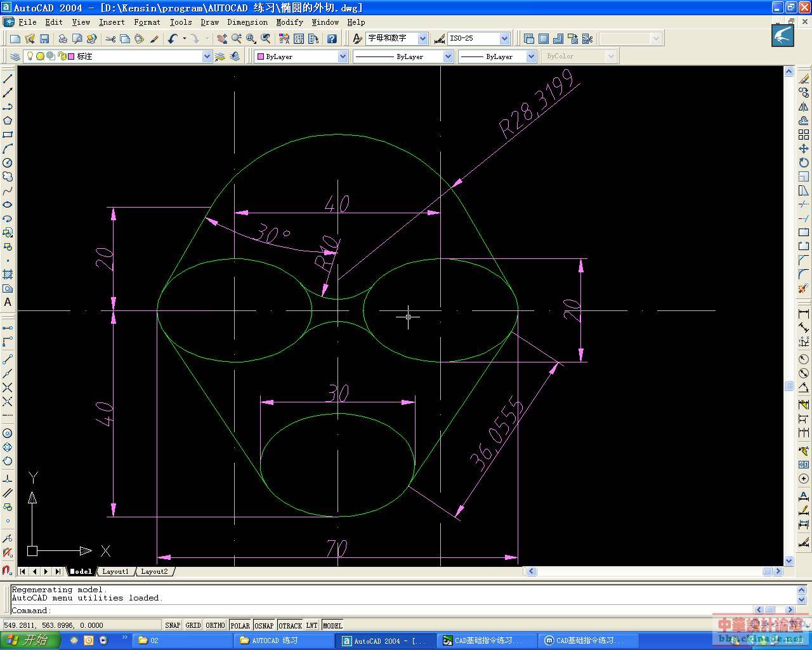The image size is (812, 650).
Task: Select the Arc draw tool
Action: [8, 149]
